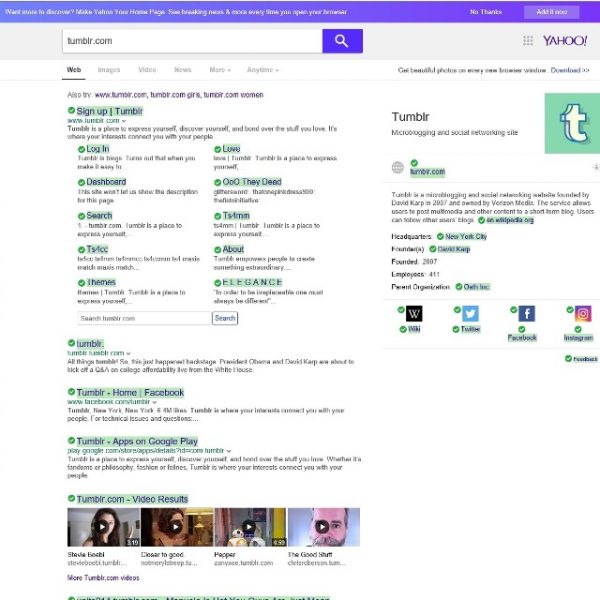The width and height of the screenshot is (600, 600).
Task: Open the Yahoo apps grid icon
Action: click(528, 41)
